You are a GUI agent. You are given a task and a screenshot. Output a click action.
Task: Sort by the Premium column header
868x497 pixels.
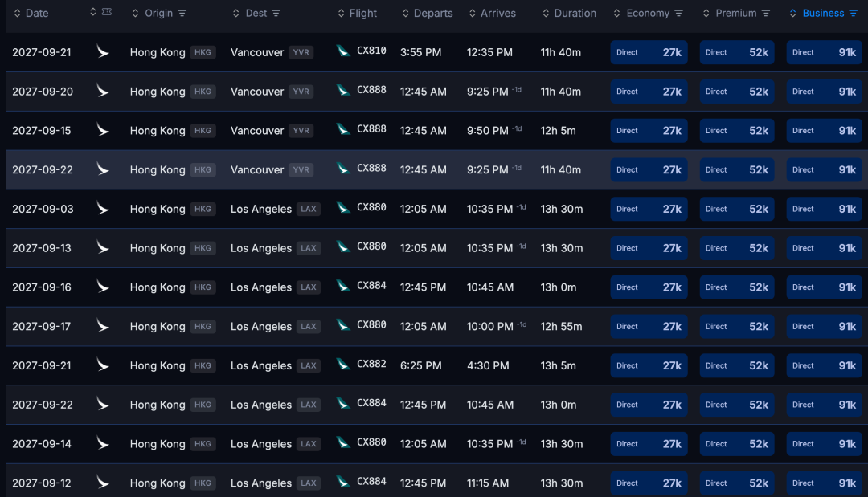click(x=730, y=14)
